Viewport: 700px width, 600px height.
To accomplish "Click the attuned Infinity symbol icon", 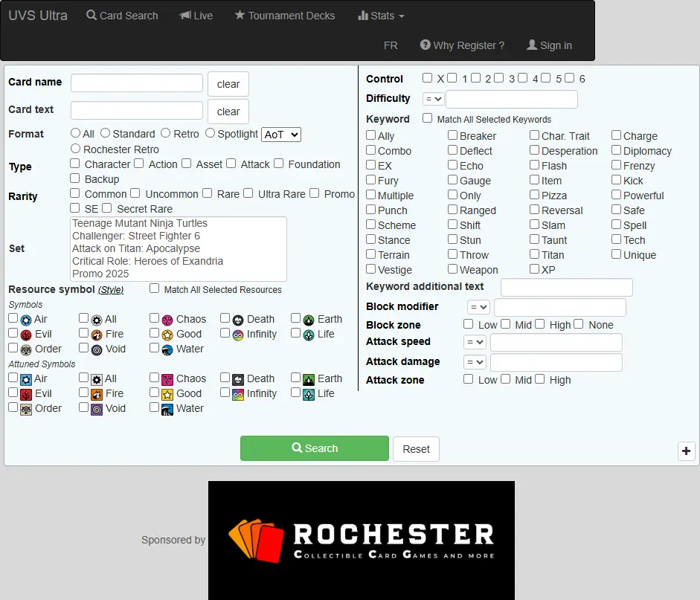I will [238, 394].
